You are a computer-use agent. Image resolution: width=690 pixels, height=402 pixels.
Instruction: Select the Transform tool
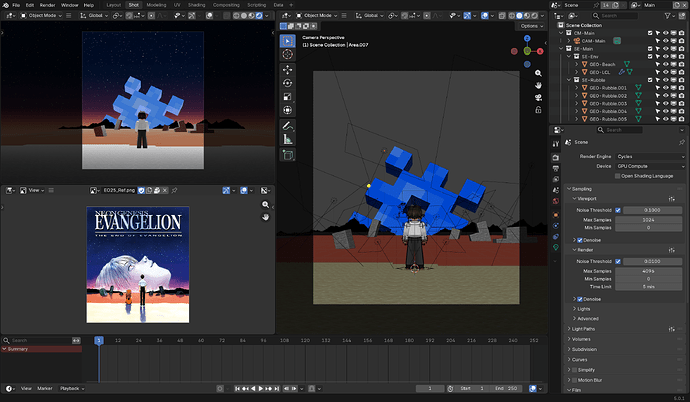[x=288, y=110]
